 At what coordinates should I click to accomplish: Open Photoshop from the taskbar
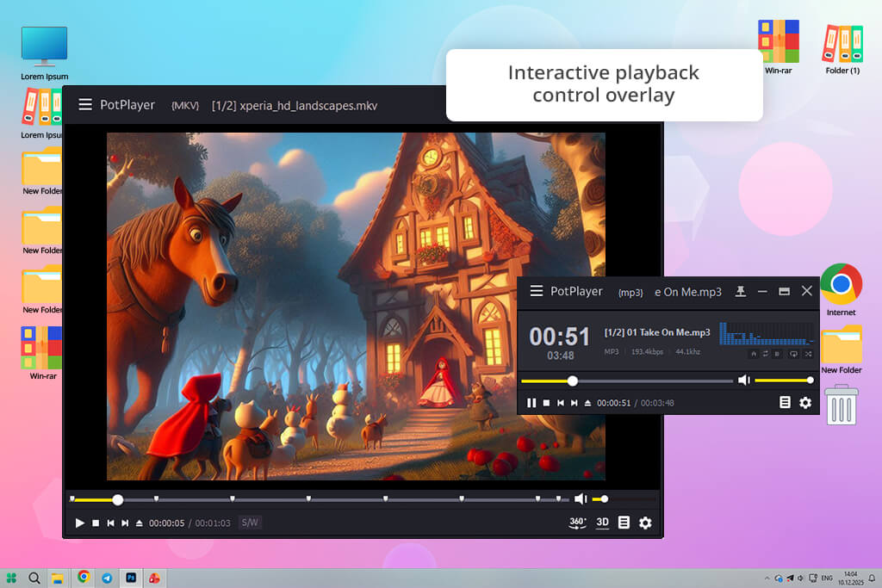[131, 578]
